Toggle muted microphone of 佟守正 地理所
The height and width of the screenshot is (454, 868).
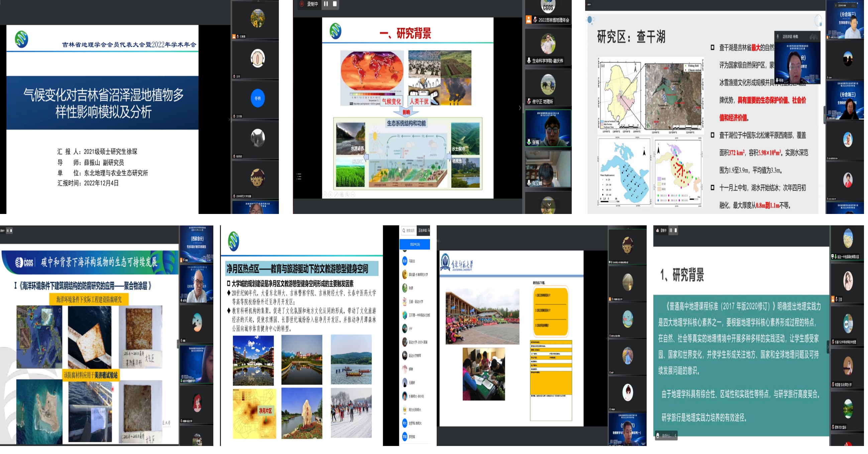(529, 101)
